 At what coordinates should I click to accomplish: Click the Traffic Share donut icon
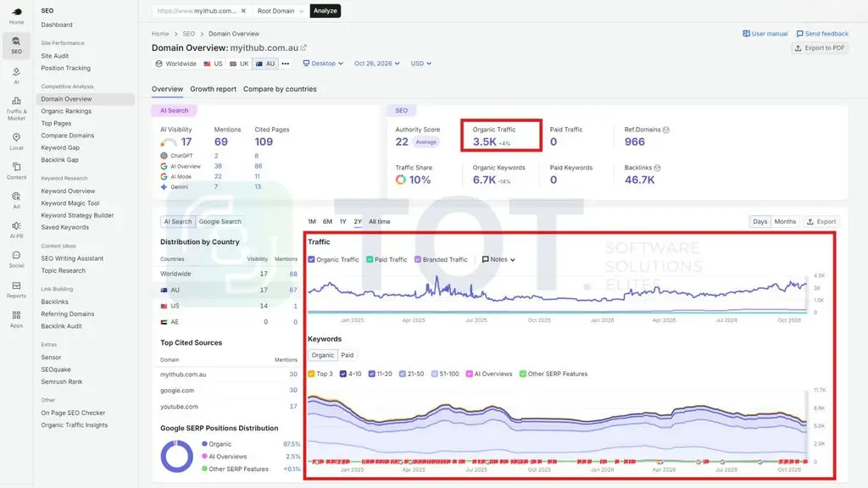click(x=400, y=180)
